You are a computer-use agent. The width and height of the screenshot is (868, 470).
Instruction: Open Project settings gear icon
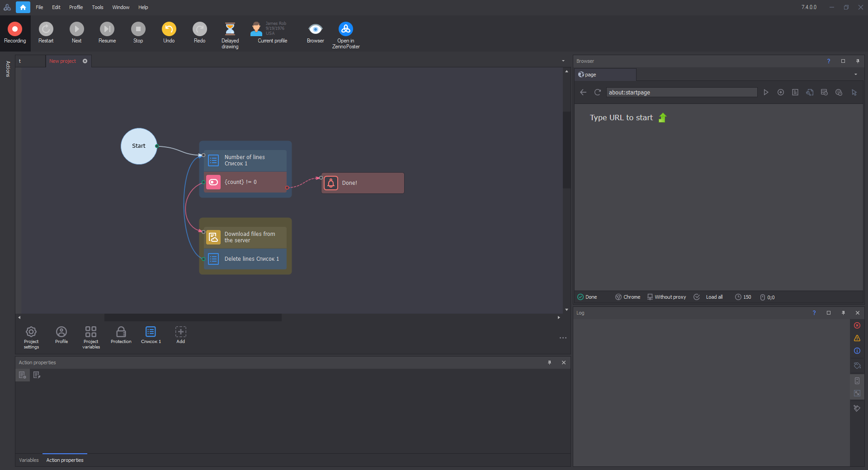(x=31, y=332)
